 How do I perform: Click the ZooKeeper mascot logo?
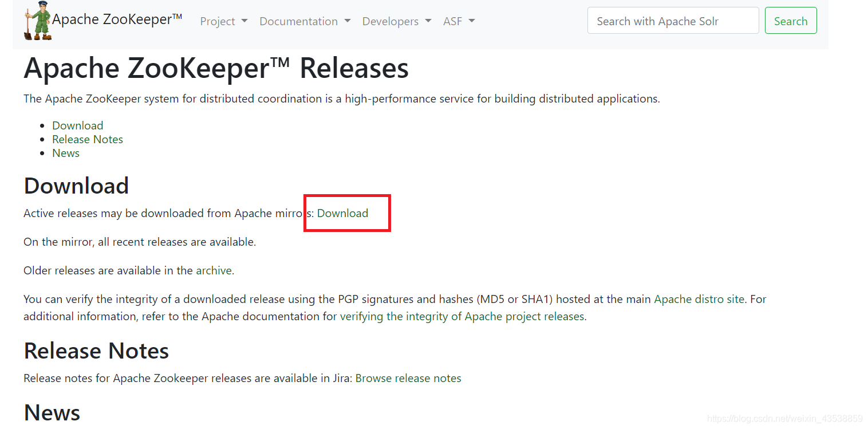[x=38, y=21]
